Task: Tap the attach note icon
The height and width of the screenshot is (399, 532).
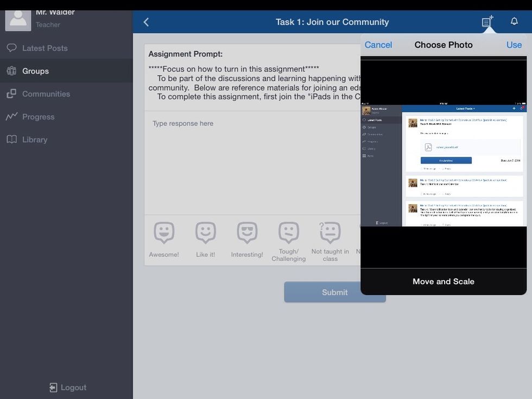Action: tap(487, 22)
